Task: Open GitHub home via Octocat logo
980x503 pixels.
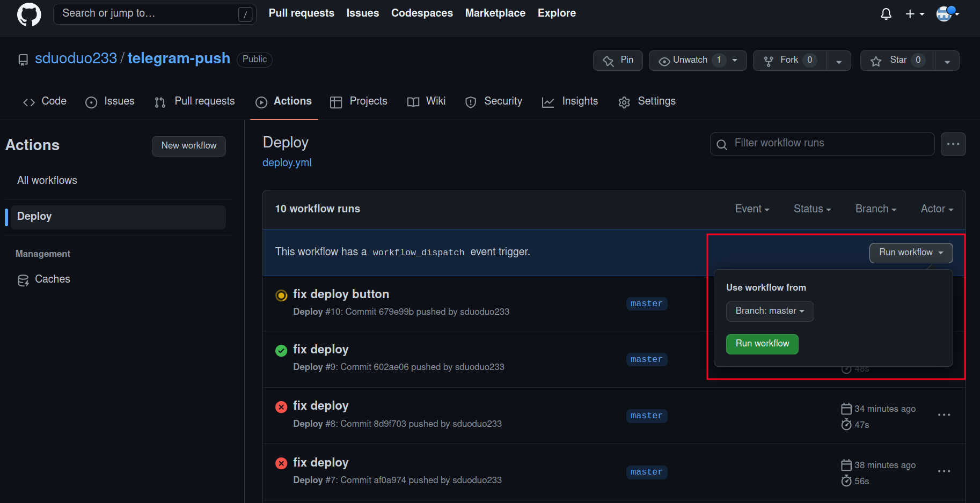Action: click(x=29, y=14)
